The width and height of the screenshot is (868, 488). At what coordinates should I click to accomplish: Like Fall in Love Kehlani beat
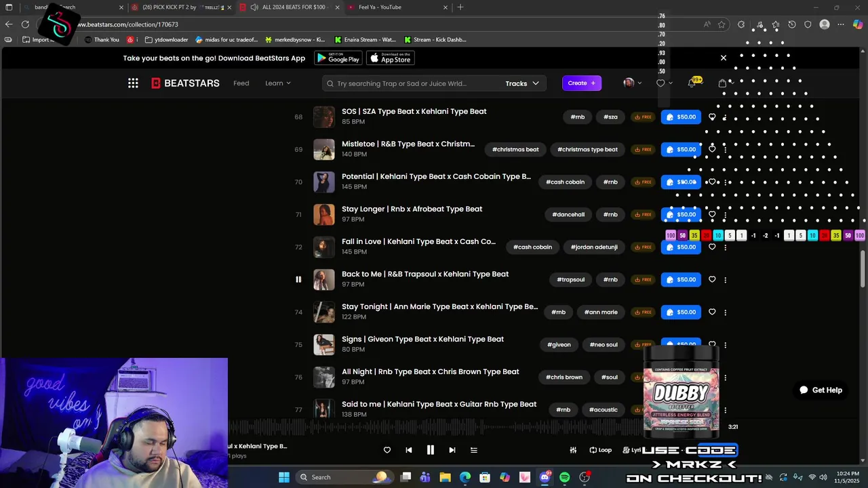click(712, 247)
